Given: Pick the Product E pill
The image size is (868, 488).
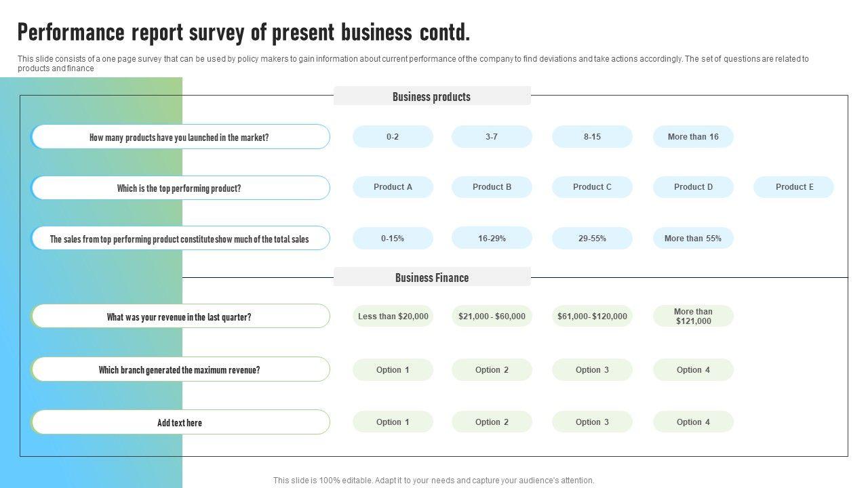Looking at the screenshot, I should (x=793, y=187).
